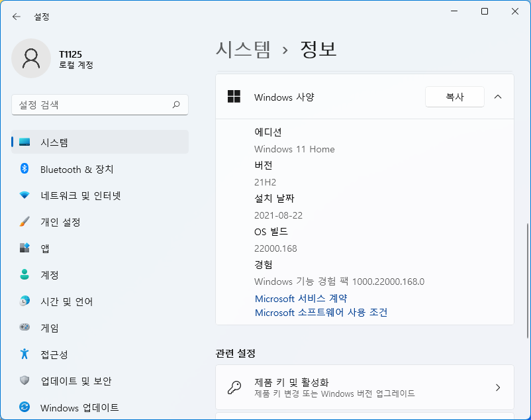
Task: Click the clock globe 시간 및 언어 icon
Action: [24, 301]
